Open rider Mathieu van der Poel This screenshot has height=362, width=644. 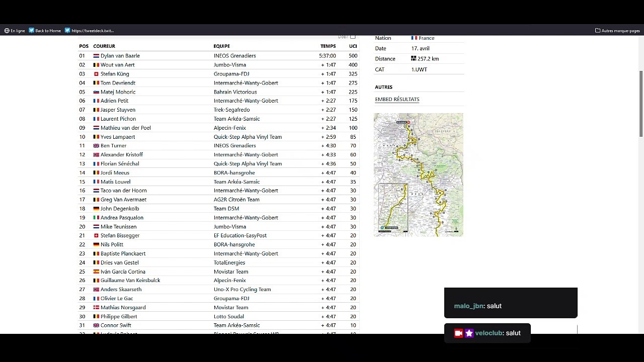(x=126, y=128)
